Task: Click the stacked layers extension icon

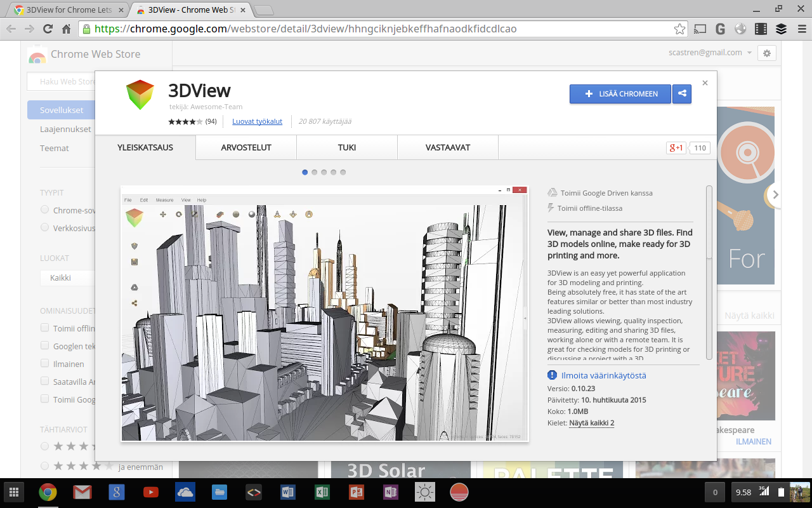Action: point(781,29)
